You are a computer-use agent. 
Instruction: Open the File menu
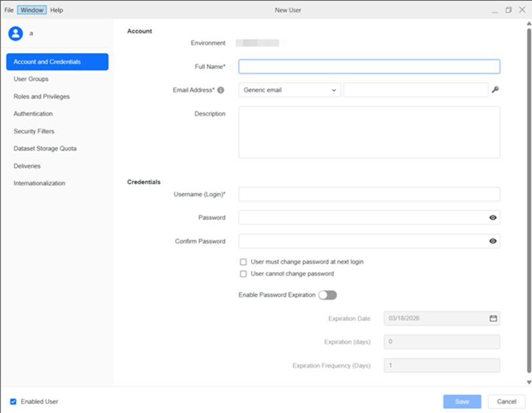pos(9,10)
